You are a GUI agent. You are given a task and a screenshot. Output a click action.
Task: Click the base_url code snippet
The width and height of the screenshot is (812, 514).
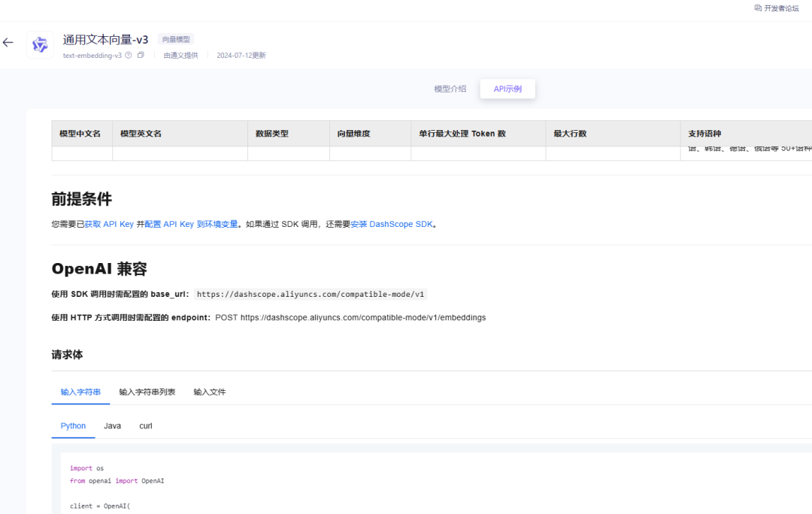(311, 294)
